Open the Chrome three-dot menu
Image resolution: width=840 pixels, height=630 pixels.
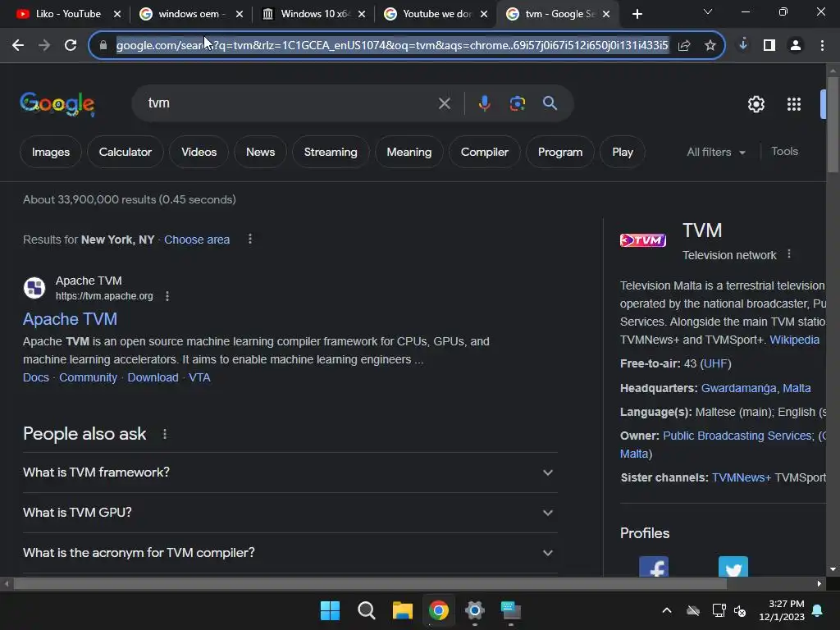(822, 46)
